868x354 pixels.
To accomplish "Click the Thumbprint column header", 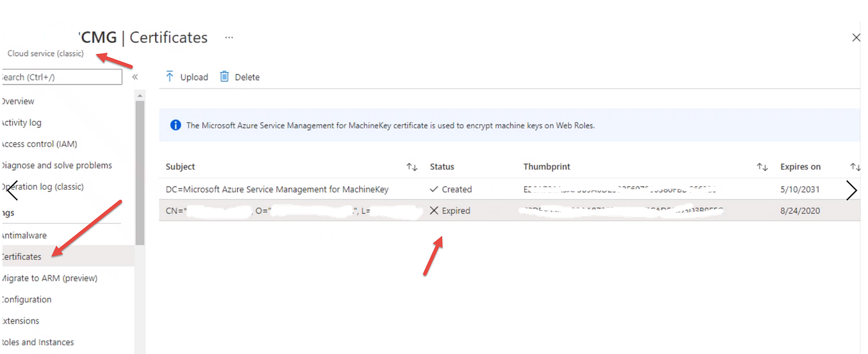I will click(x=547, y=167).
